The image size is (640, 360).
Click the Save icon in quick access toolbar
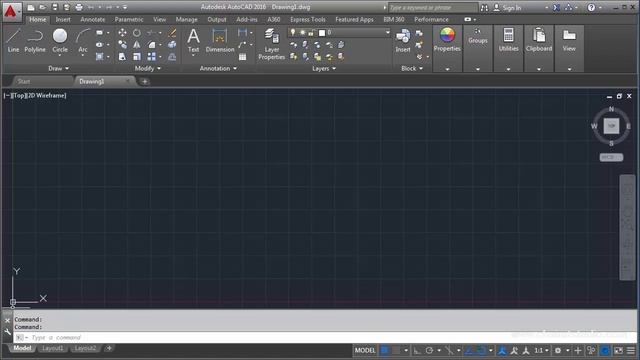[55, 7]
